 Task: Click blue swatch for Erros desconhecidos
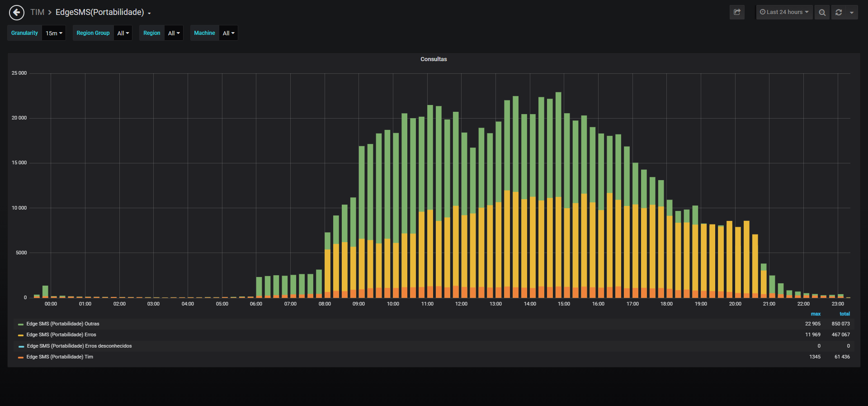tap(21, 347)
